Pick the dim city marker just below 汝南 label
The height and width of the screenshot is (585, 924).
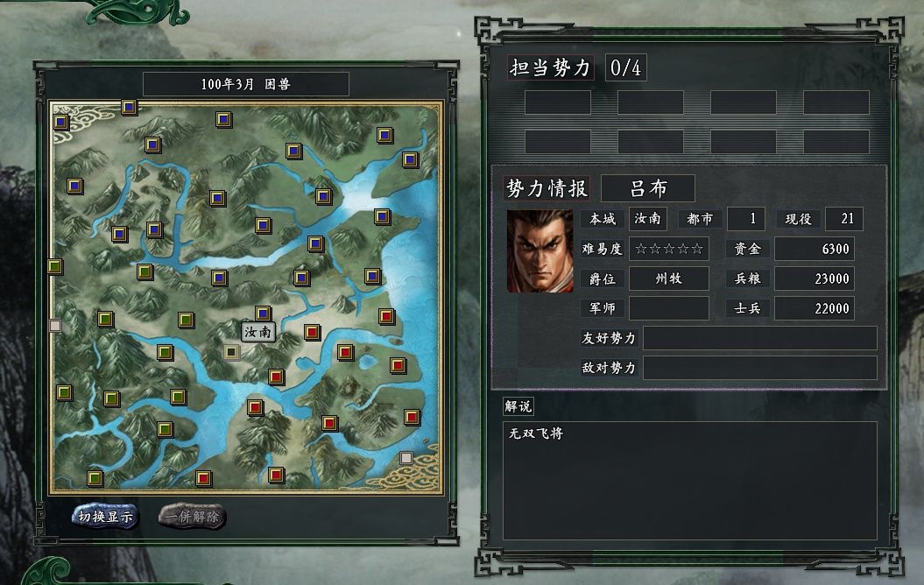click(x=231, y=352)
